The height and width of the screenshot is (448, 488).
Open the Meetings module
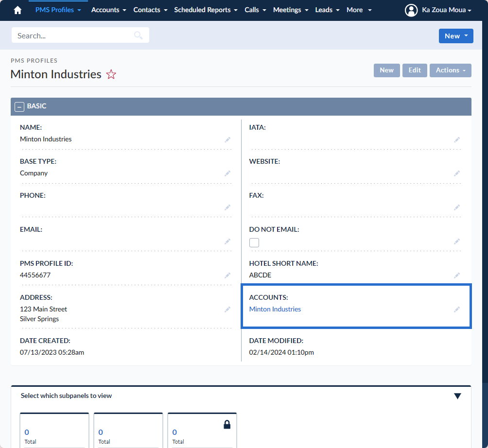pos(287,10)
